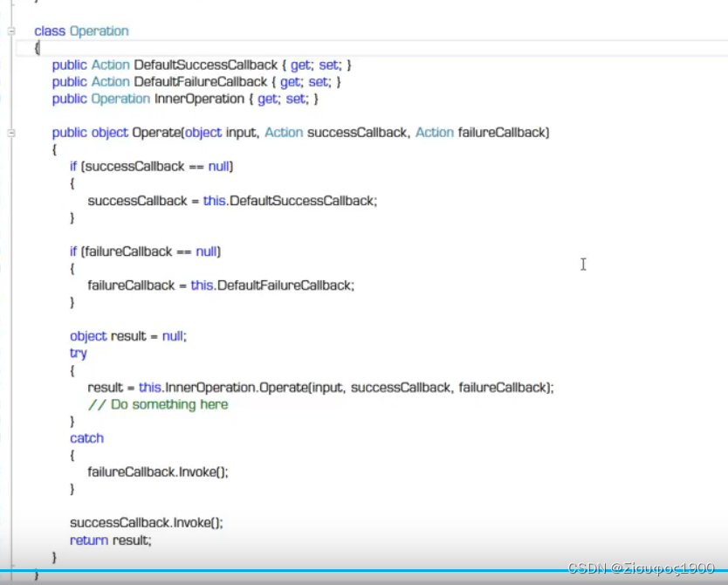Click the object result = null line
This screenshot has height=585, width=728.
pos(127,336)
